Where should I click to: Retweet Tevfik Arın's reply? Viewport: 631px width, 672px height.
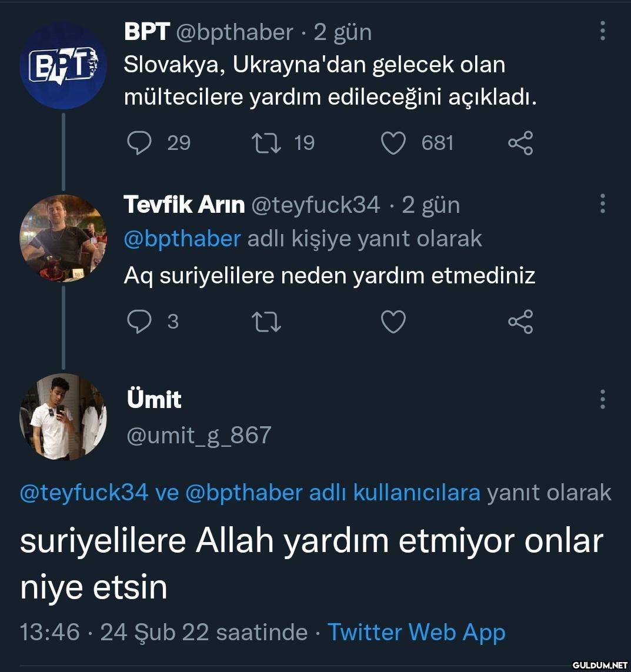click(x=266, y=322)
